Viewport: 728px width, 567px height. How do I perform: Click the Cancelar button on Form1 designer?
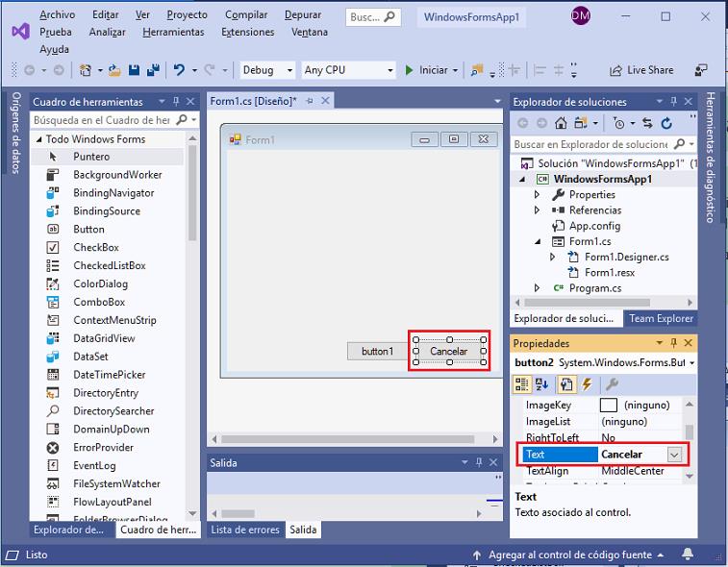pyautogui.click(x=449, y=351)
